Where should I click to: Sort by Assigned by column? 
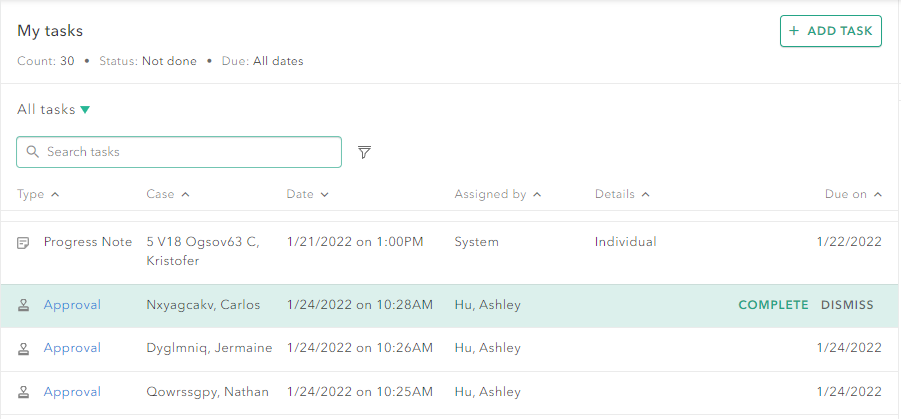click(497, 194)
